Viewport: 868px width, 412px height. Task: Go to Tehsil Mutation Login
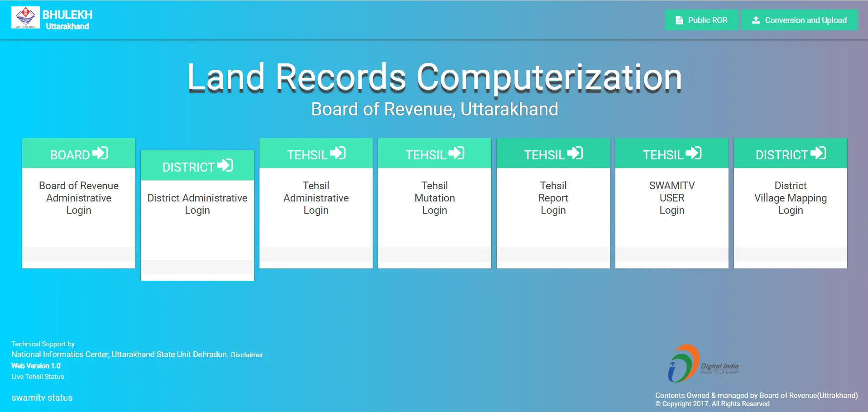tap(435, 198)
